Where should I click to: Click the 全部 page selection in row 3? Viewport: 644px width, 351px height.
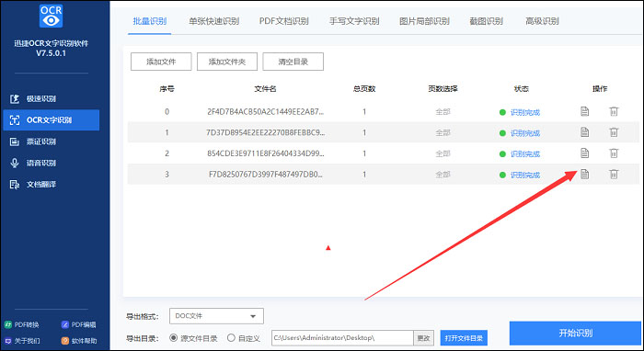pos(443,175)
